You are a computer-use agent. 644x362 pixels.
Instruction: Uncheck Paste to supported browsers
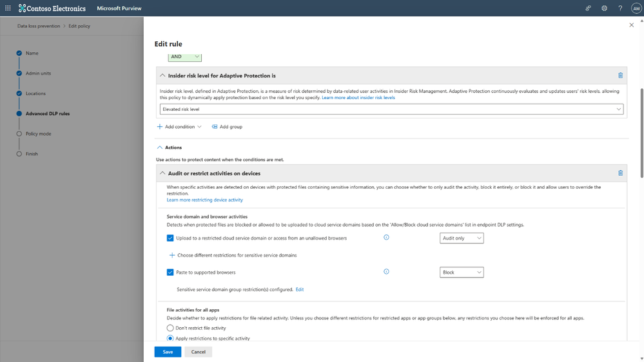point(170,272)
